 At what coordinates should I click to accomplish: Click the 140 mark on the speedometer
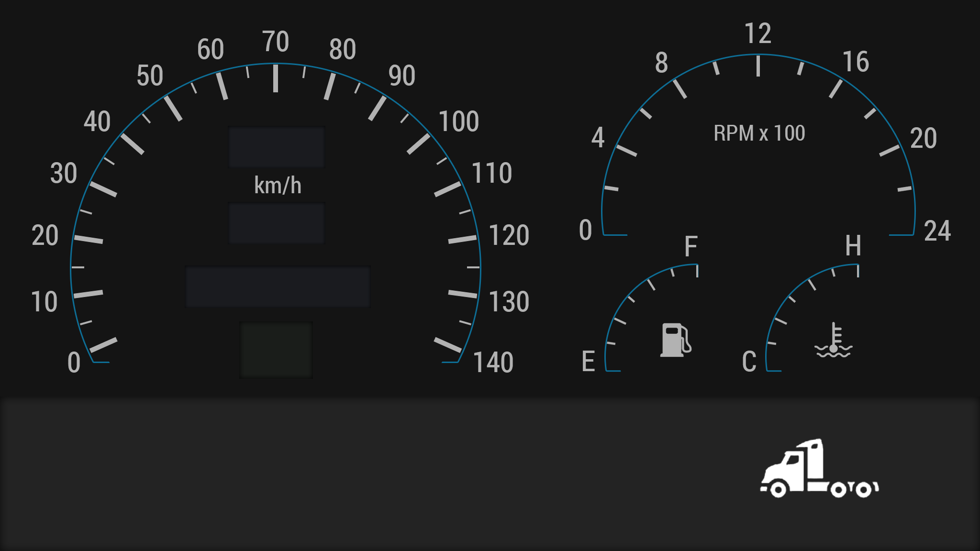[x=493, y=363]
